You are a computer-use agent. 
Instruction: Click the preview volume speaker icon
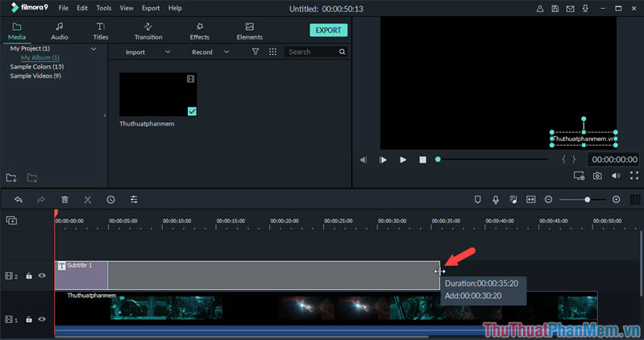[x=616, y=176]
